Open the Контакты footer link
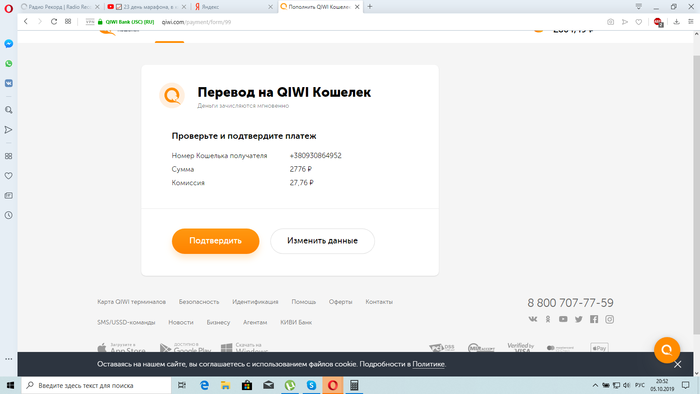Screen dimensions: 700x394 (379, 302)
